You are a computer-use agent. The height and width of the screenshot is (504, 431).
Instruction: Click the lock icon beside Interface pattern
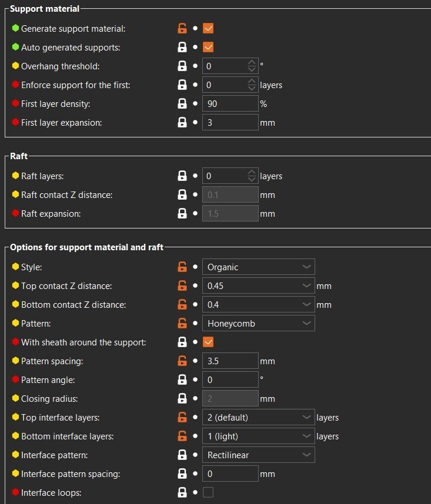pyautogui.click(x=182, y=455)
